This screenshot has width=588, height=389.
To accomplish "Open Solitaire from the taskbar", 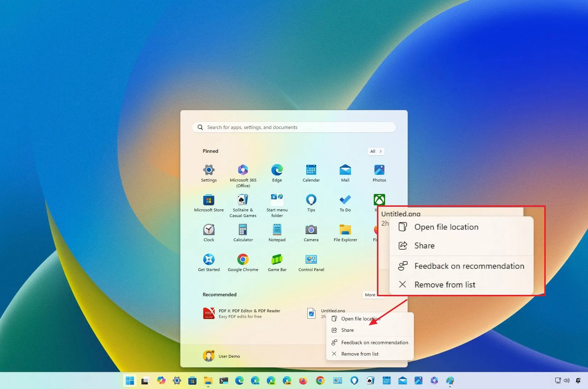I will (x=370, y=381).
